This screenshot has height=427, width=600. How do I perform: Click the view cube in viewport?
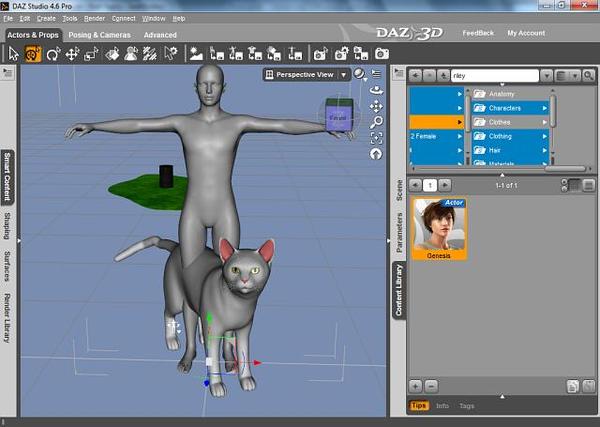pyautogui.click(x=339, y=115)
